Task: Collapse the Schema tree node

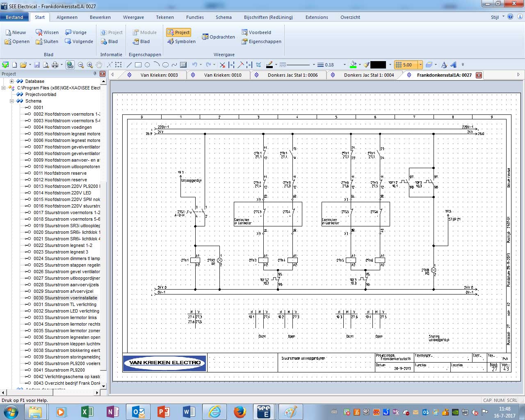Action: pos(11,101)
